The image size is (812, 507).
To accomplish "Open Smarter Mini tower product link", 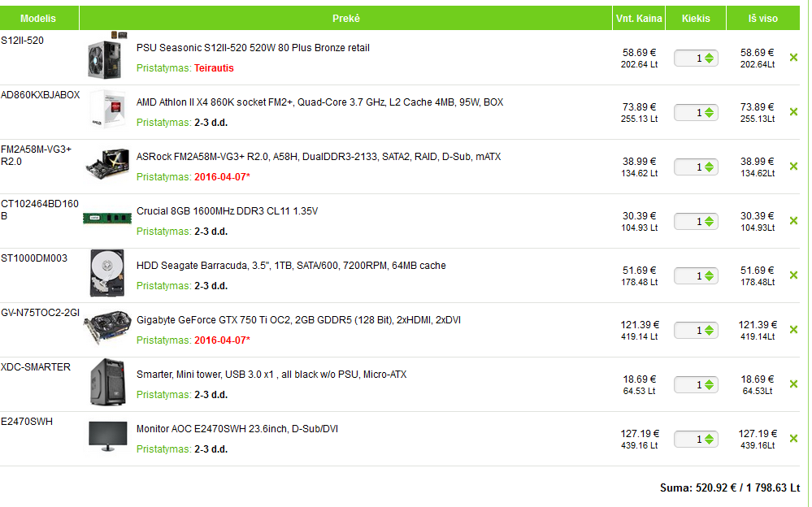I will click(x=271, y=374).
